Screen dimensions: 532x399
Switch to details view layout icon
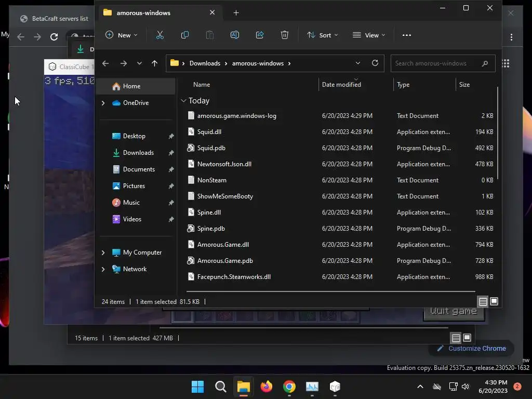pos(483,301)
